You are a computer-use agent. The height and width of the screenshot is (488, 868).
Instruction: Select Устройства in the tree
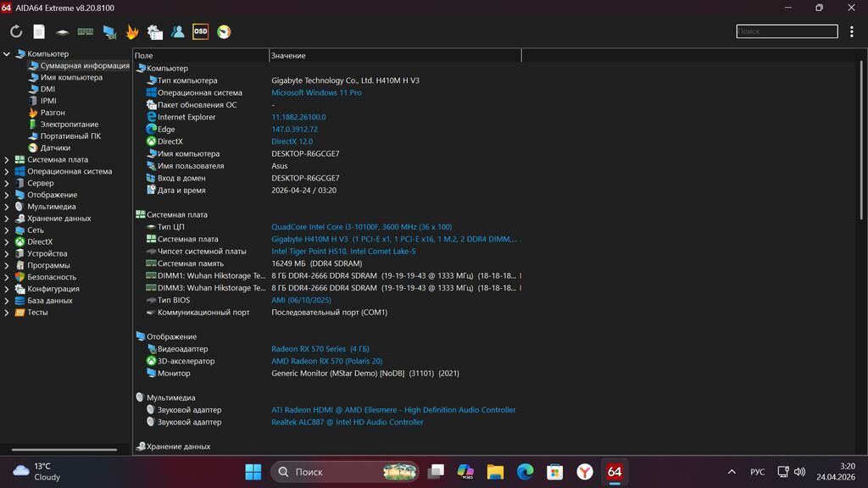47,253
